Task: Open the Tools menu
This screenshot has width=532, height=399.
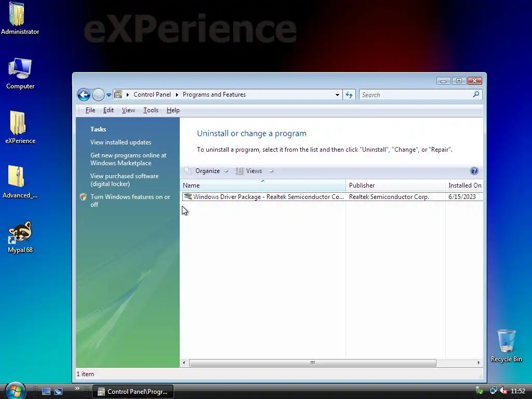Action: point(151,110)
